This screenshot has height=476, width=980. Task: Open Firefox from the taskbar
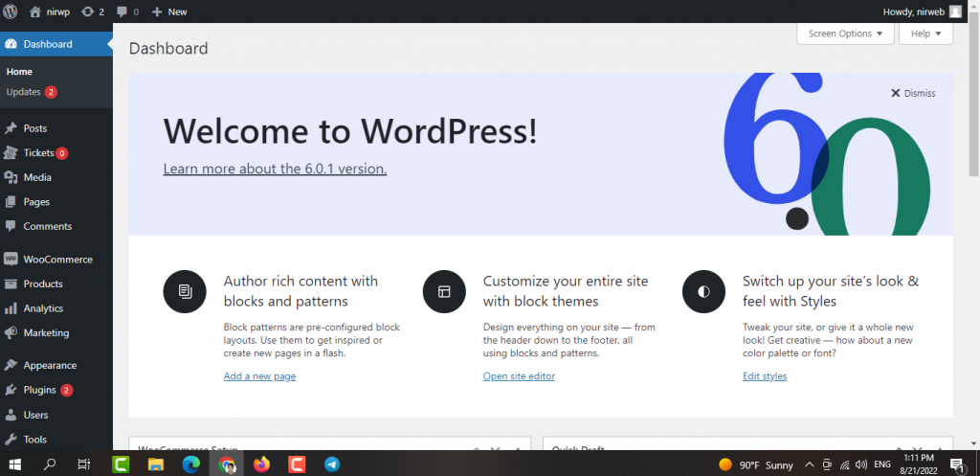[262, 465]
